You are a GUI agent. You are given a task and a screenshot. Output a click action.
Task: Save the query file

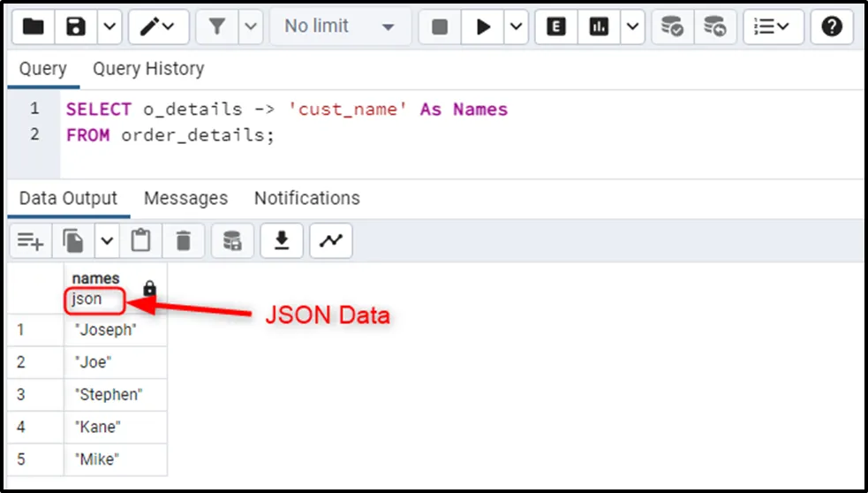[x=76, y=27]
